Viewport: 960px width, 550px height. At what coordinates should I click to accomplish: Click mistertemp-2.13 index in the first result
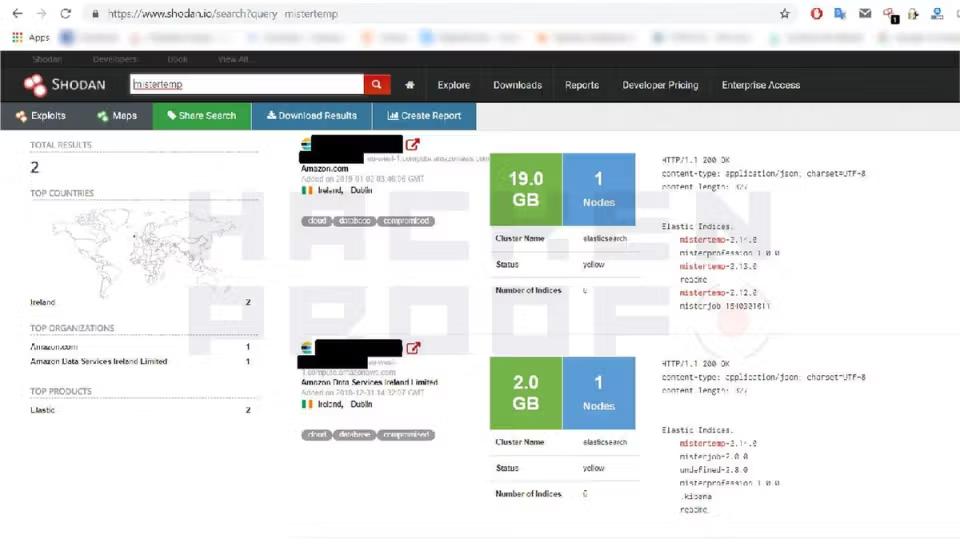point(718,266)
